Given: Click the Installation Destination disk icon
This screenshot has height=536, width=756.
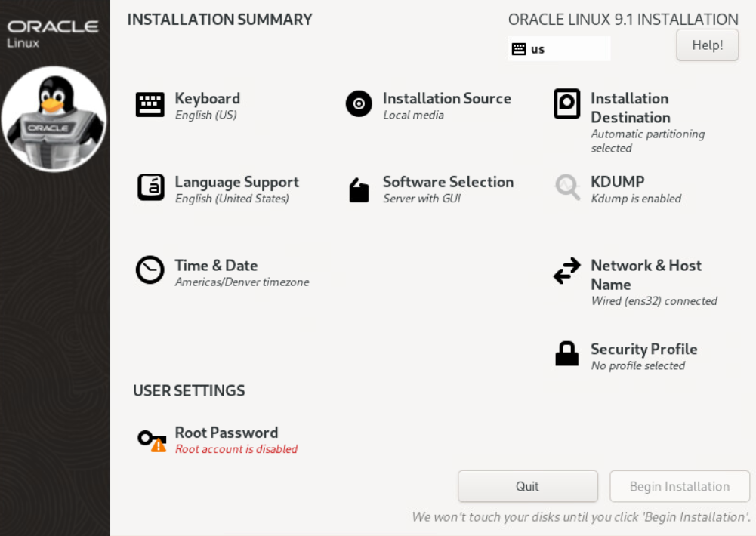Looking at the screenshot, I should (567, 104).
